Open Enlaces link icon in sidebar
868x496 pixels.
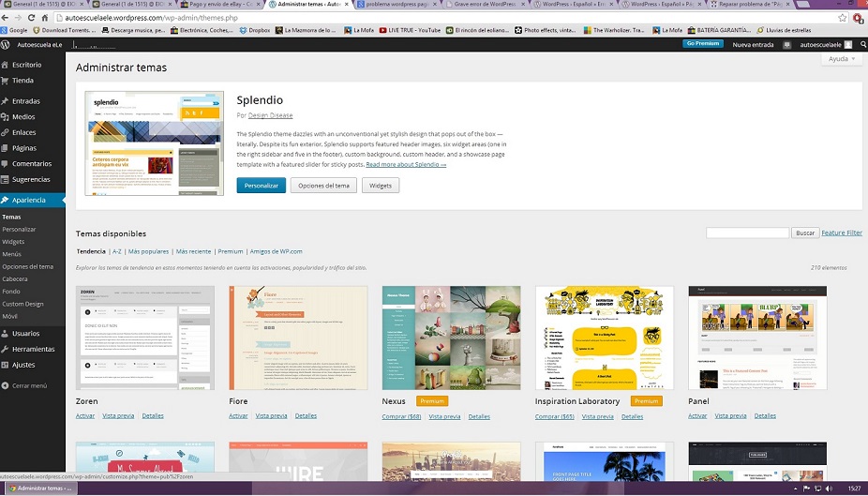(5, 132)
